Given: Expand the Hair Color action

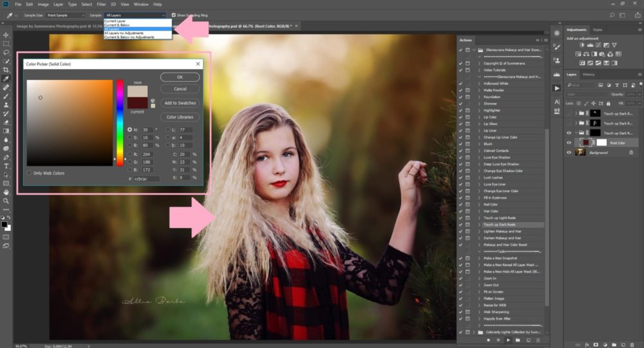Looking at the screenshot, I should [x=479, y=211].
